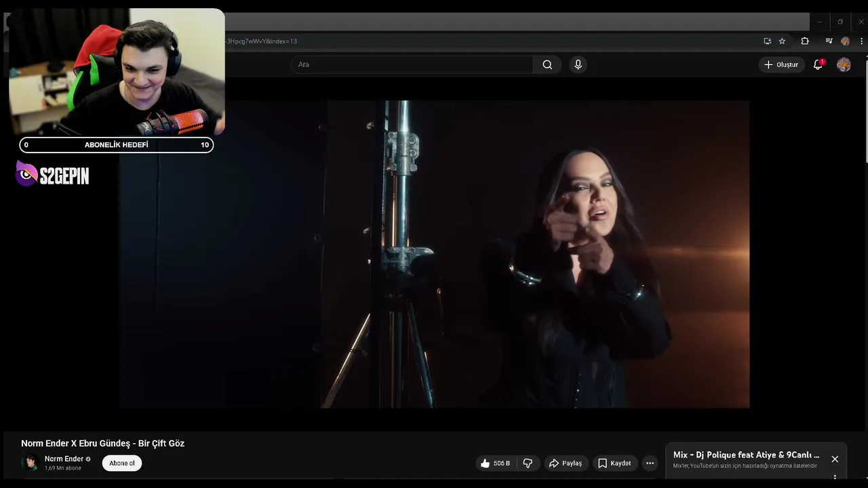The height and width of the screenshot is (488, 868).
Task: Click the YouTube search magnifier button
Action: click(547, 64)
